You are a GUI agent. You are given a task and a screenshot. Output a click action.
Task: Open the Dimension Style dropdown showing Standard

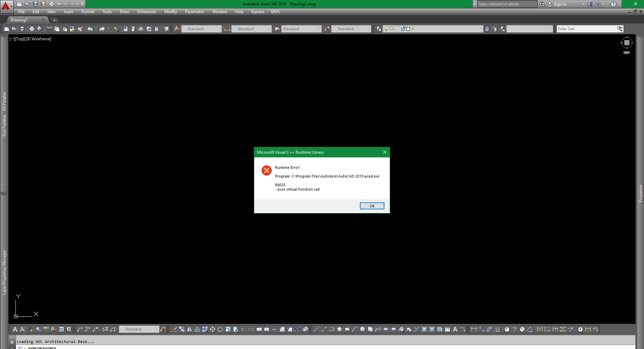(x=252, y=29)
